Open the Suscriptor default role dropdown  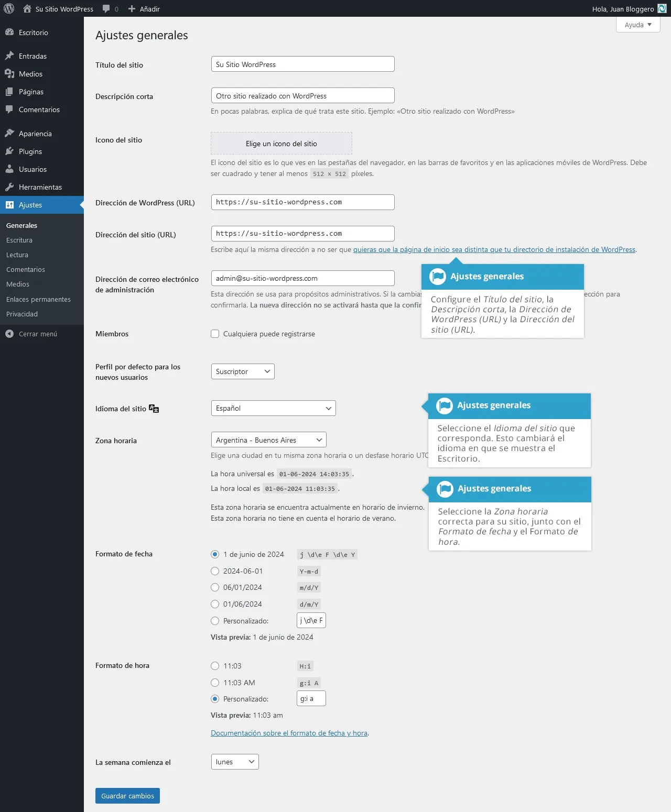point(243,371)
